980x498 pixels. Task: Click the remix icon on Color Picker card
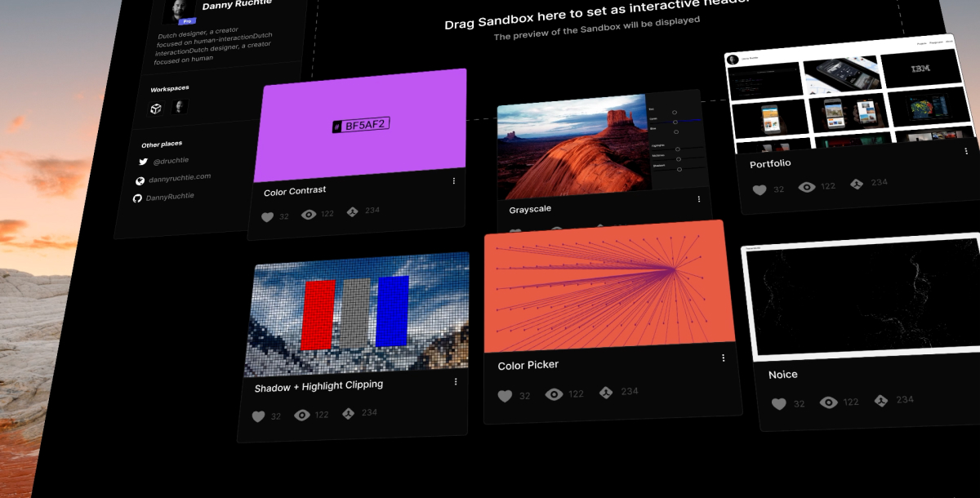[607, 393]
